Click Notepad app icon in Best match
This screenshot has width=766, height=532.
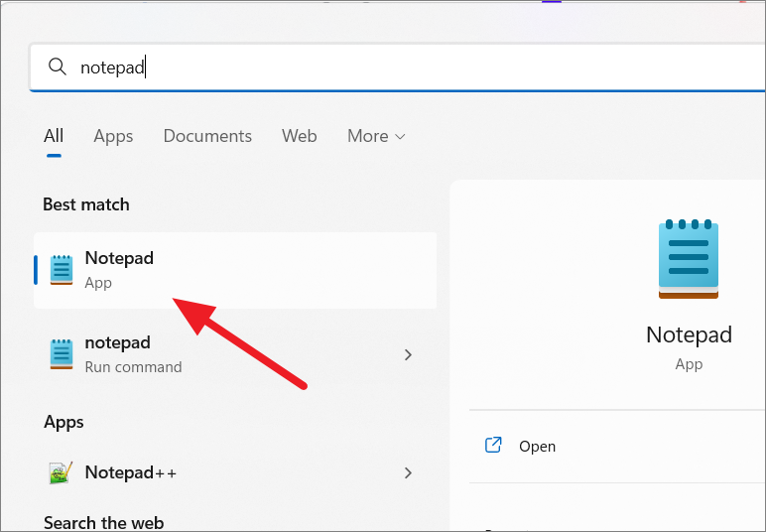[62, 270]
